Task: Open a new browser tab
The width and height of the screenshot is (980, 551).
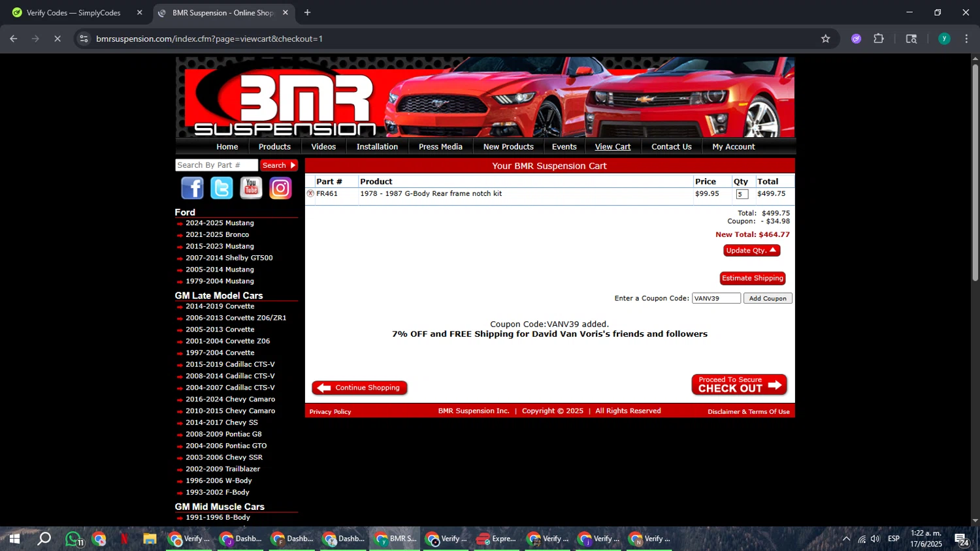Action: tap(307, 12)
